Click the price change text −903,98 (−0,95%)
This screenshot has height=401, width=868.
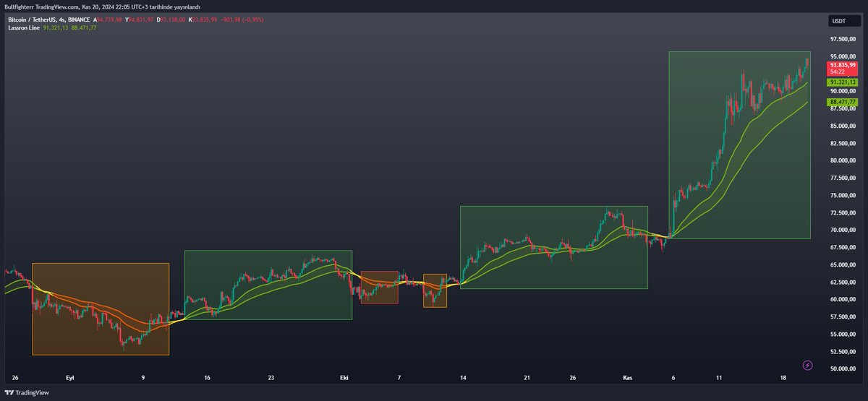click(243, 20)
